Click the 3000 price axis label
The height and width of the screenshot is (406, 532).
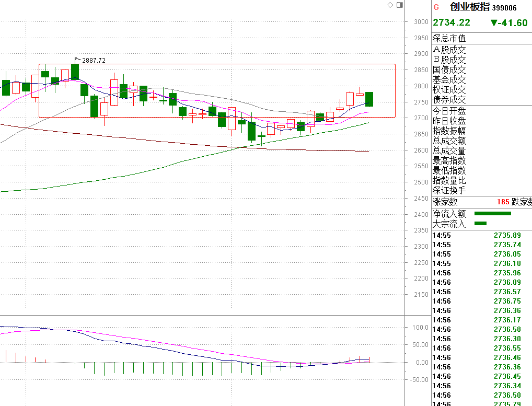pos(421,22)
